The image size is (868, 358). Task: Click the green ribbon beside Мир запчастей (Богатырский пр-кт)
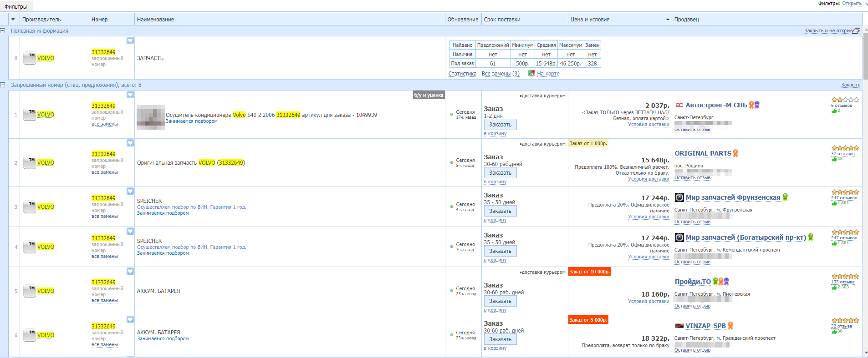click(x=811, y=237)
